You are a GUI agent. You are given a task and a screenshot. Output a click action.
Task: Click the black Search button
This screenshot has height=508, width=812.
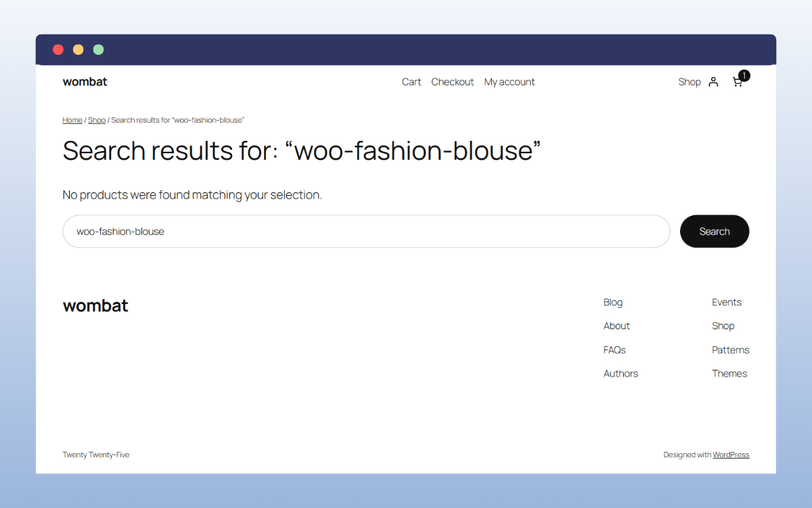(715, 232)
